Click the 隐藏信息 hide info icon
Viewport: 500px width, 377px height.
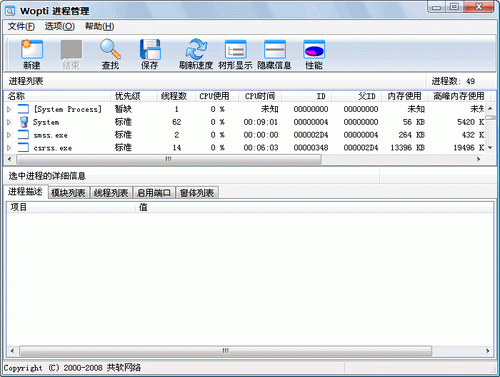[x=275, y=49]
